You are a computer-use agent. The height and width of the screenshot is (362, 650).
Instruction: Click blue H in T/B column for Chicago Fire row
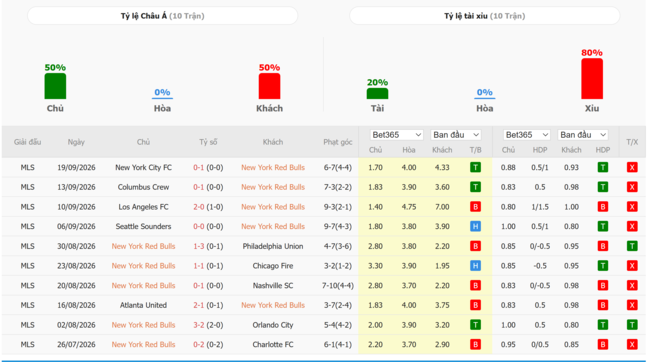(x=475, y=266)
